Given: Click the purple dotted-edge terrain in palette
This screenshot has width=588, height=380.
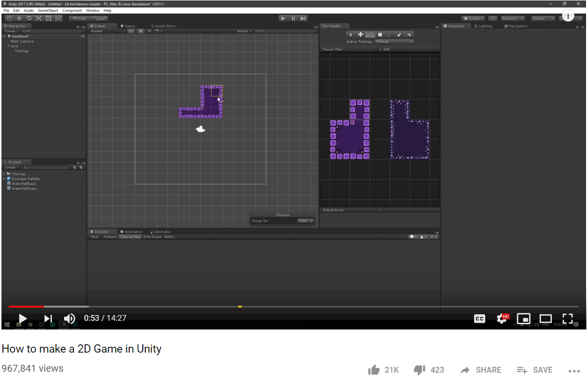Looking at the screenshot, I should point(410,130).
